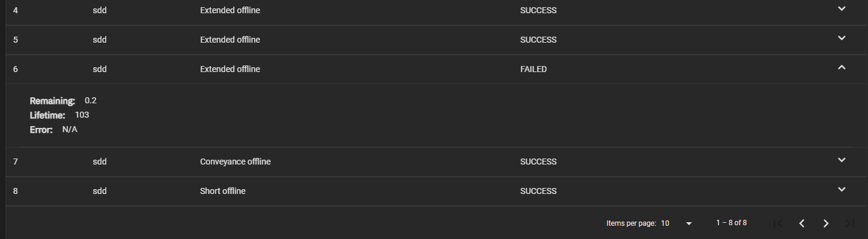This screenshot has height=239, width=868.
Task: Collapse the expanded row 6 chevron
Action: tap(842, 68)
